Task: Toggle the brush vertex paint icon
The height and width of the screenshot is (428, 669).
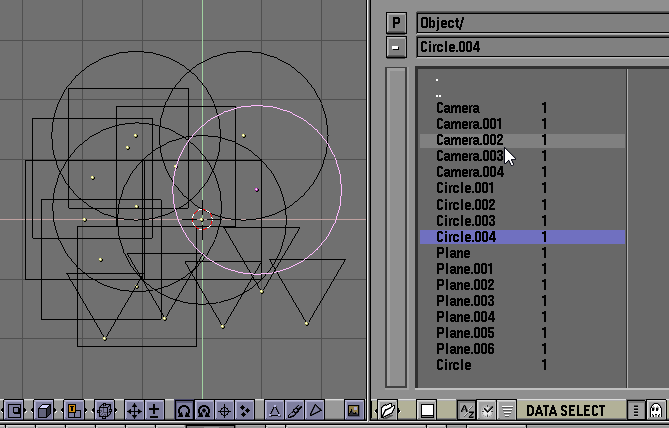Action: click(x=295, y=411)
